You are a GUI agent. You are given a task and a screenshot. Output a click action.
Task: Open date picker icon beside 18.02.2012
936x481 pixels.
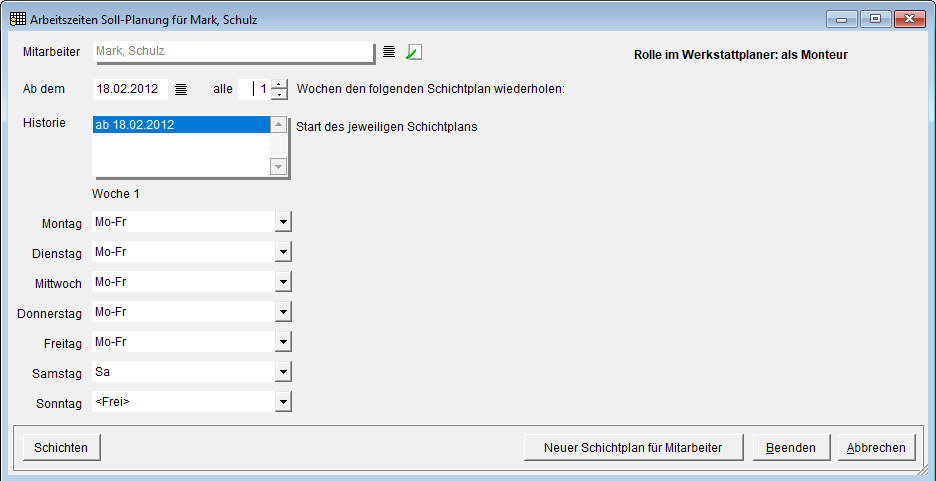click(x=181, y=90)
